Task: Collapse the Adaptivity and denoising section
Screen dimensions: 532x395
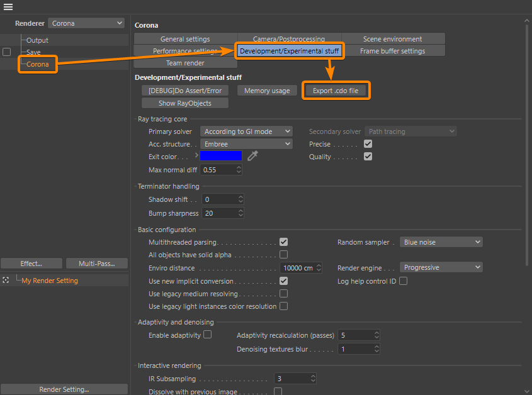Action: (176, 322)
